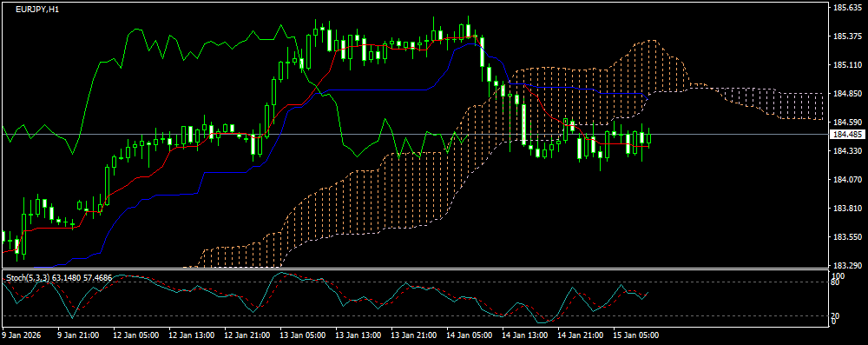Select the orange Ichimoku cloud peak area
The height and width of the screenshot is (345, 868).
(x=648, y=61)
